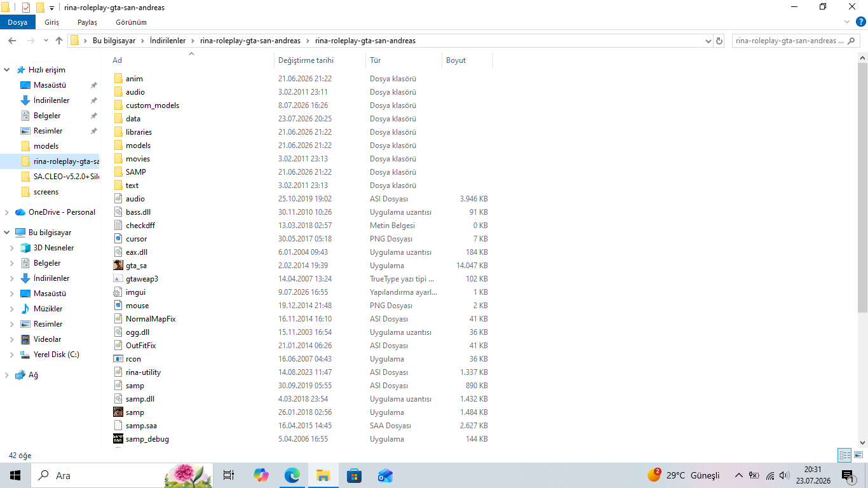Viewport: 868px width, 488px height.
Task: Switch to large icons view layout
Action: (x=858, y=455)
